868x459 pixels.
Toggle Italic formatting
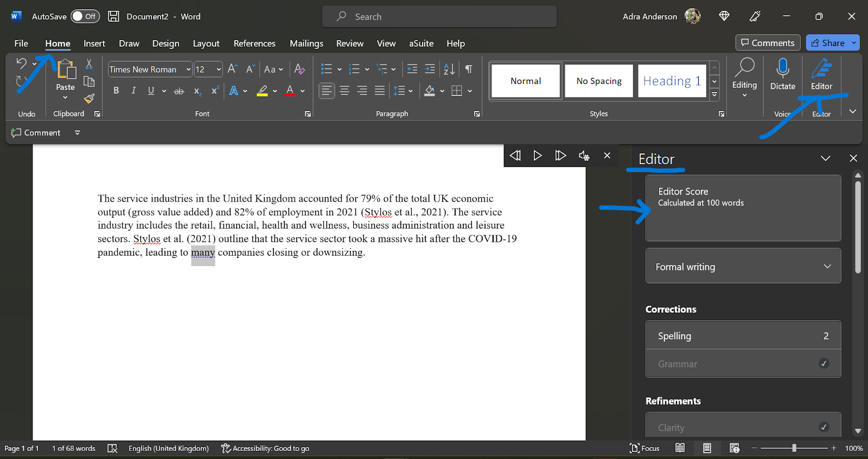point(133,91)
